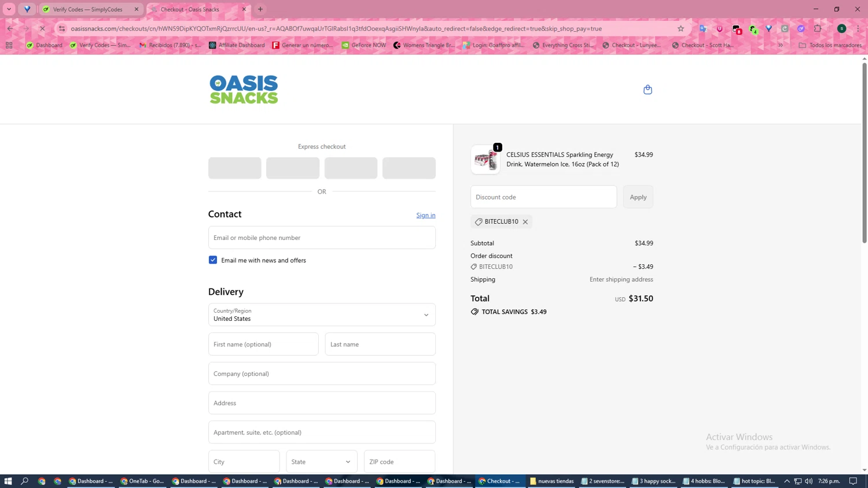Open the OneTab taskbar window
868x488 pixels.
pyautogui.click(x=142, y=481)
